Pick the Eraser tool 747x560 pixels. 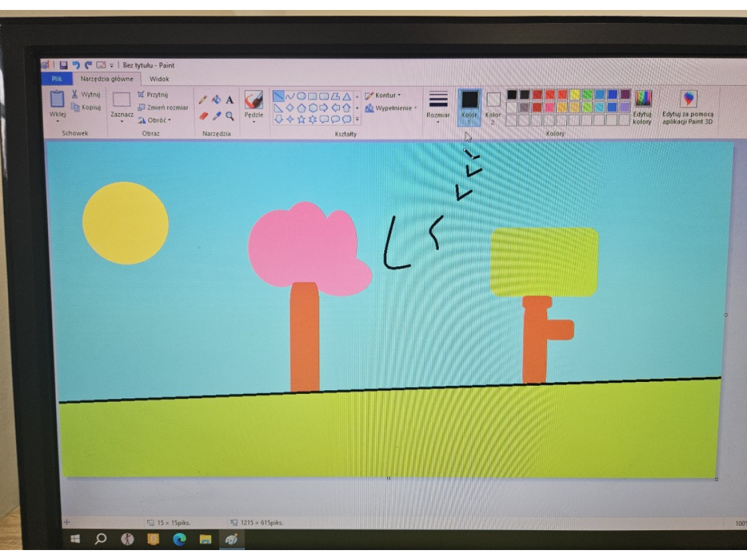coord(203,116)
